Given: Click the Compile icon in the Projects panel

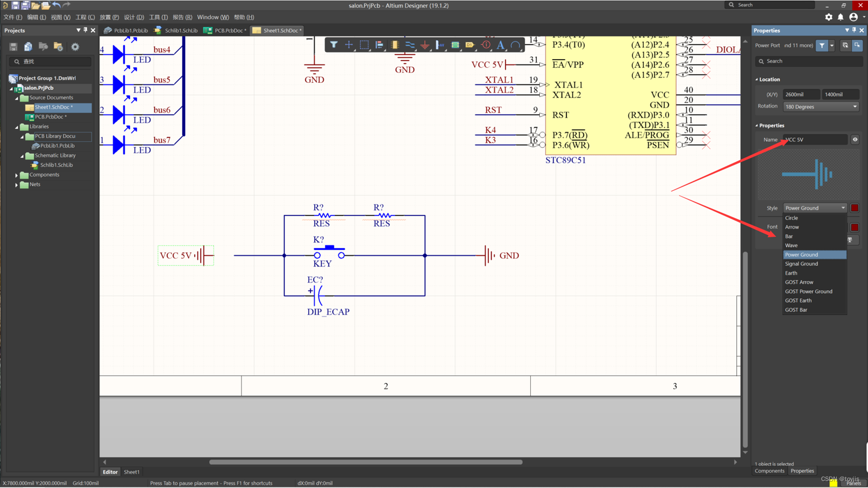Looking at the screenshot, I should click(x=28, y=47).
